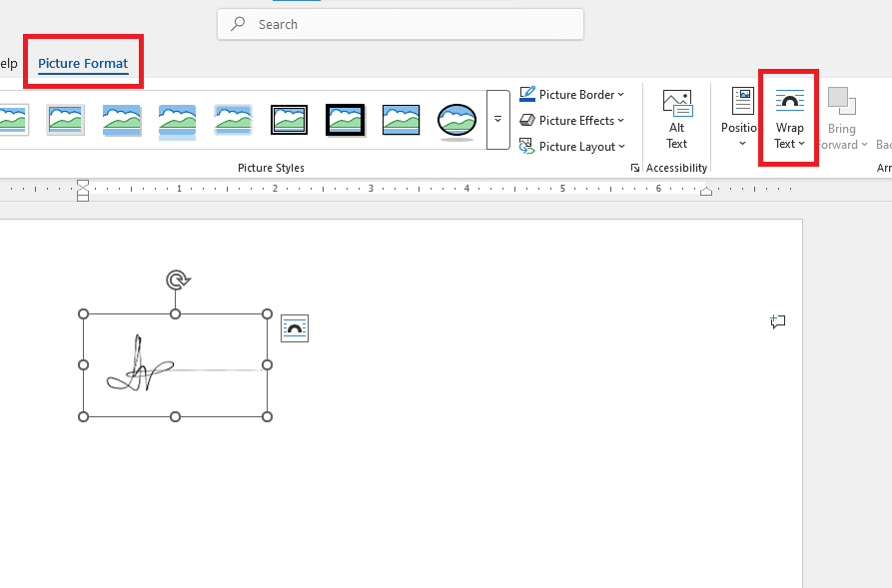Apply the Reflected Rounded Rectangle picture style
Image resolution: width=892 pixels, height=588 pixels.
coord(177,121)
